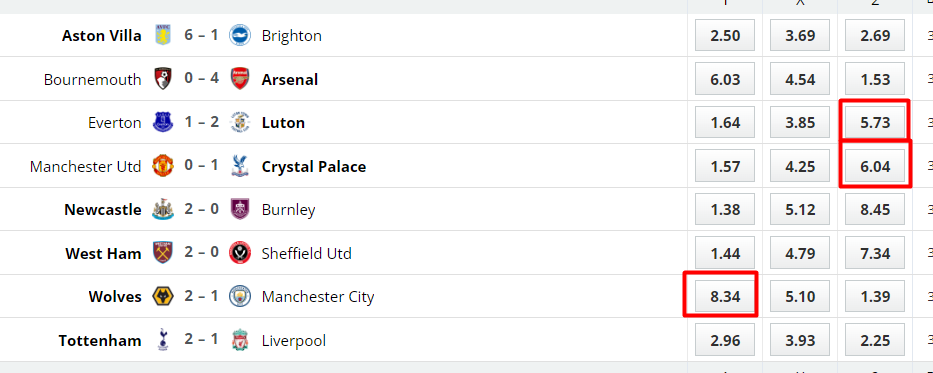The height and width of the screenshot is (373, 933).
Task: Pick the highlighted 8.34 Wolves odds
Action: point(725,296)
